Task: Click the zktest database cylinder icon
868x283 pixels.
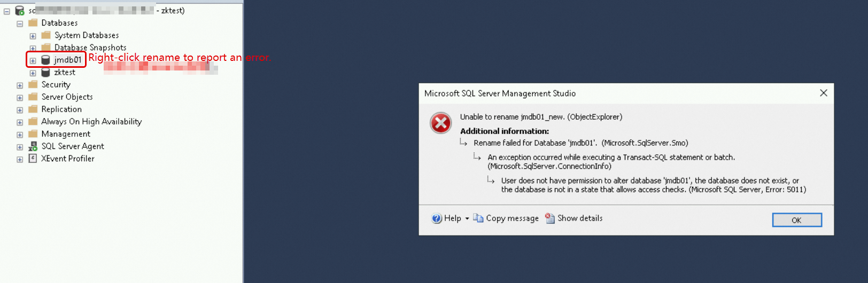Action: pos(46,72)
